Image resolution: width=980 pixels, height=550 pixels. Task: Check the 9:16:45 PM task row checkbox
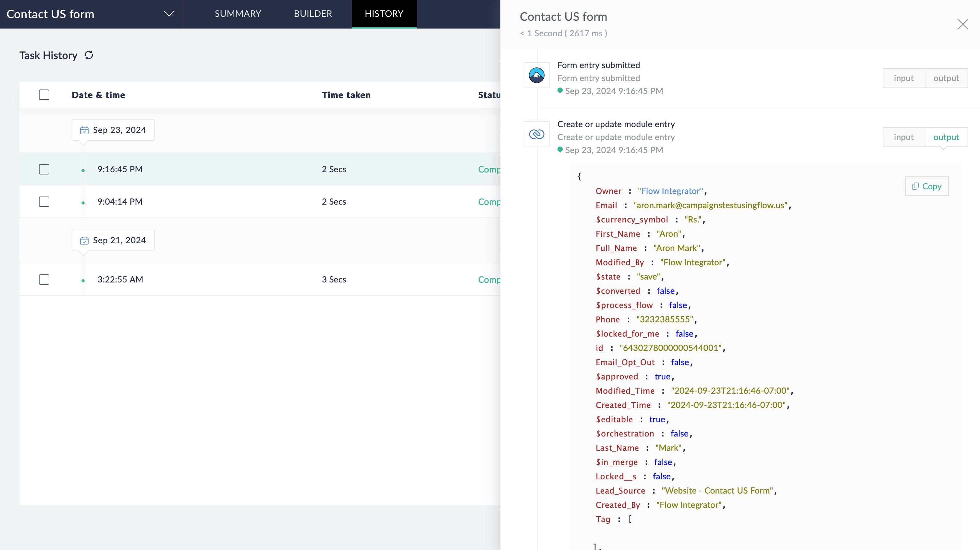(x=44, y=169)
